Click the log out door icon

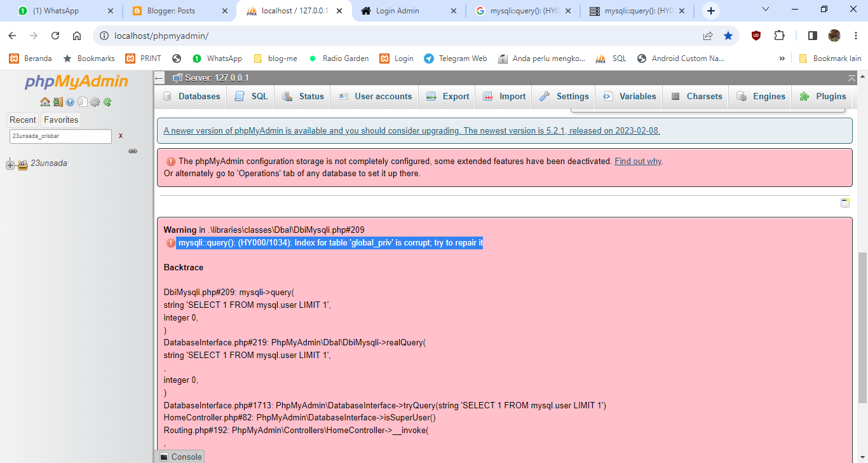(x=58, y=102)
